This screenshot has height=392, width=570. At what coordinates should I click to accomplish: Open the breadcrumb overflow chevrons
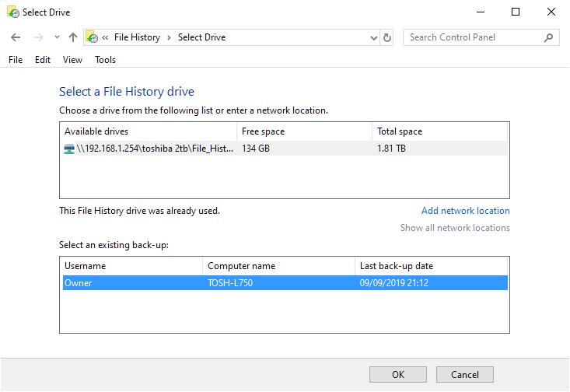point(105,37)
